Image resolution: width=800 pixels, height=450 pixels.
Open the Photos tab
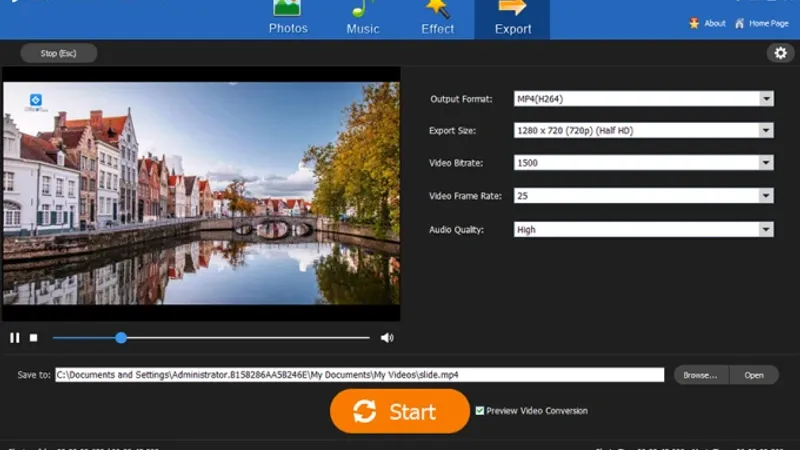pos(288,18)
